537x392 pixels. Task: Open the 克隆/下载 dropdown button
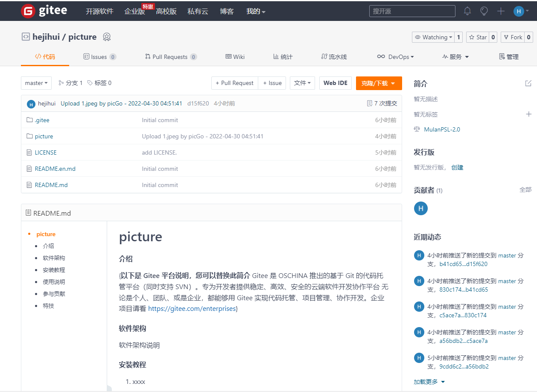coord(379,83)
